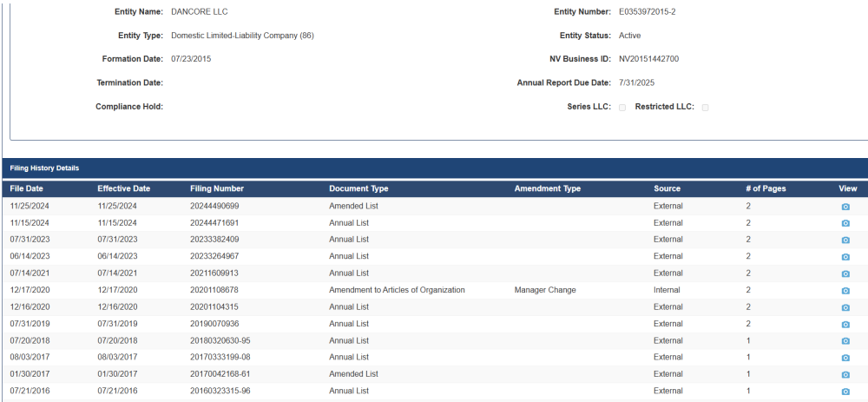
Task: View the Annual List filed 07/31/2023
Action: tap(845, 240)
